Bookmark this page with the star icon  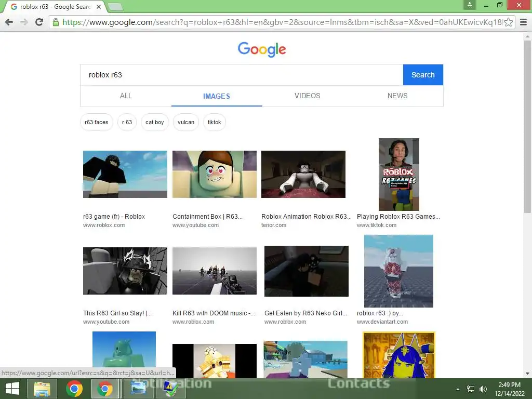[508, 22]
